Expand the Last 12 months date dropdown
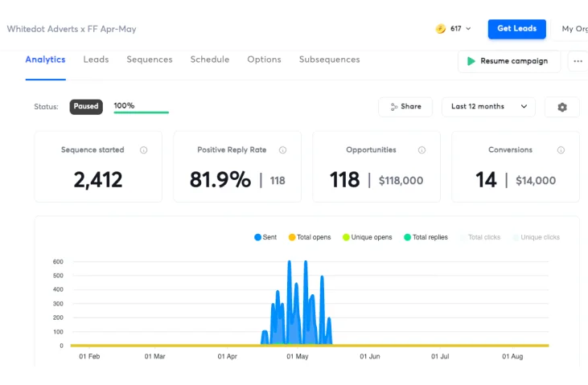Viewport: 588px width, 385px height. [488, 107]
